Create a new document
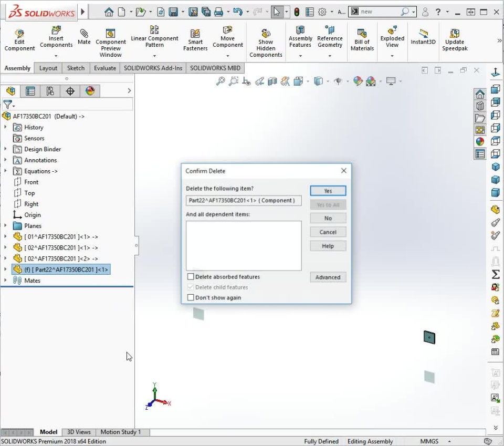 (121, 12)
